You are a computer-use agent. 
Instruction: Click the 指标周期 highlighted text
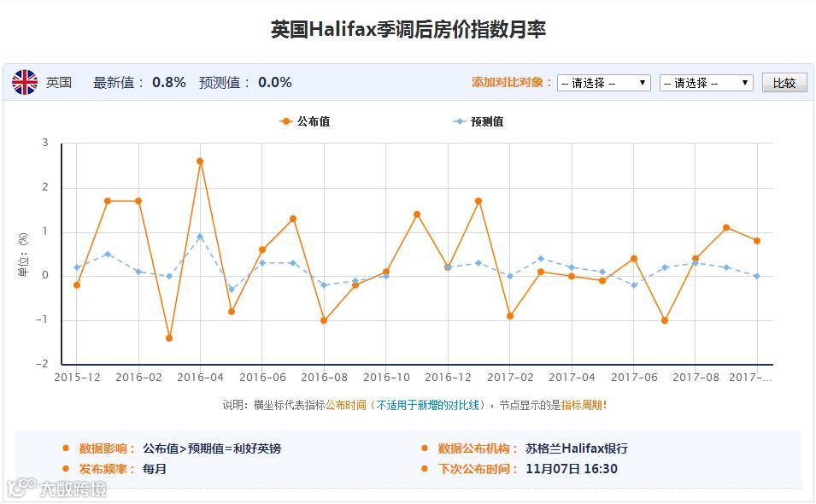581,405
